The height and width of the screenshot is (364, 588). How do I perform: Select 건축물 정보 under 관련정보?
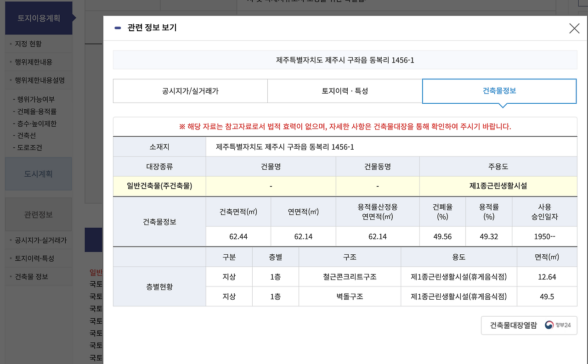pyautogui.click(x=30, y=276)
